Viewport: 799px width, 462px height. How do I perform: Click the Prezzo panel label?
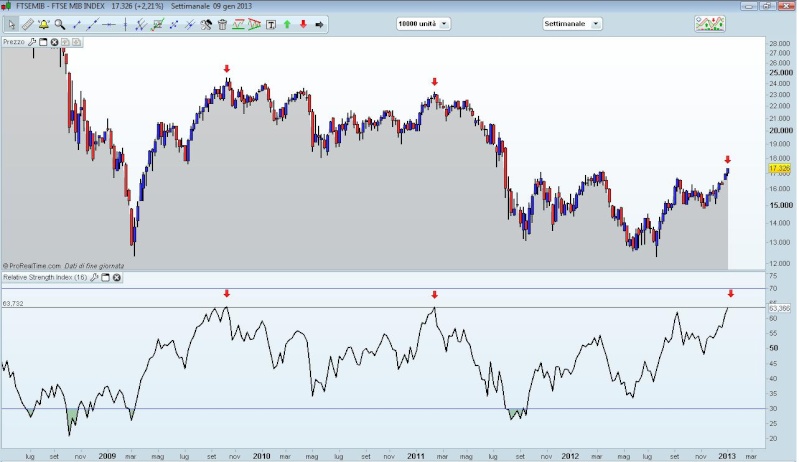[14, 42]
